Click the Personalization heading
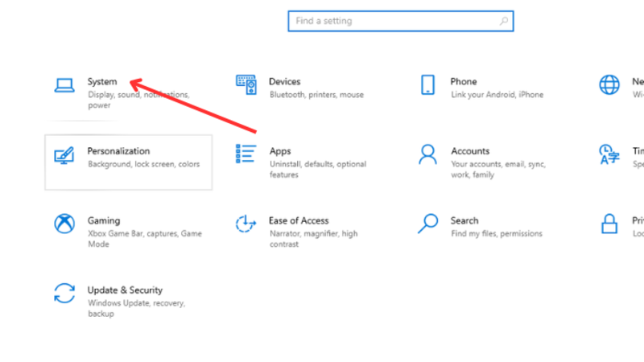The height and width of the screenshot is (362, 644). tap(118, 151)
